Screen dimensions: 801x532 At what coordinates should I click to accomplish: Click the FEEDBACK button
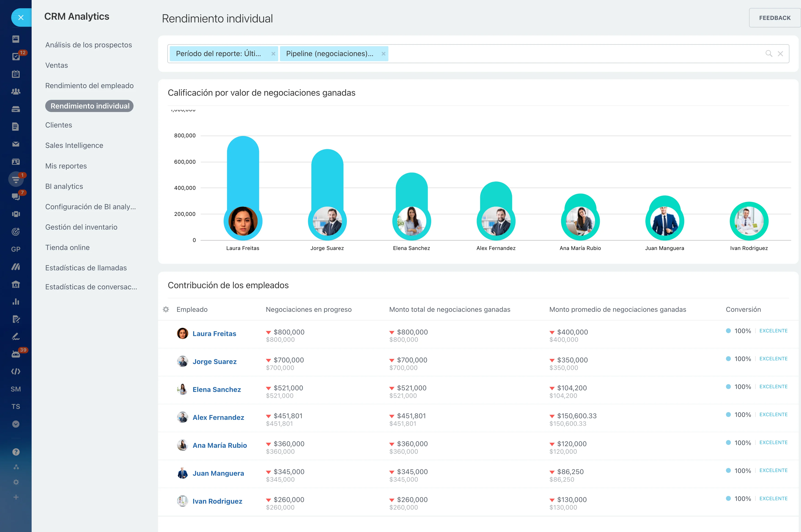pos(774,18)
